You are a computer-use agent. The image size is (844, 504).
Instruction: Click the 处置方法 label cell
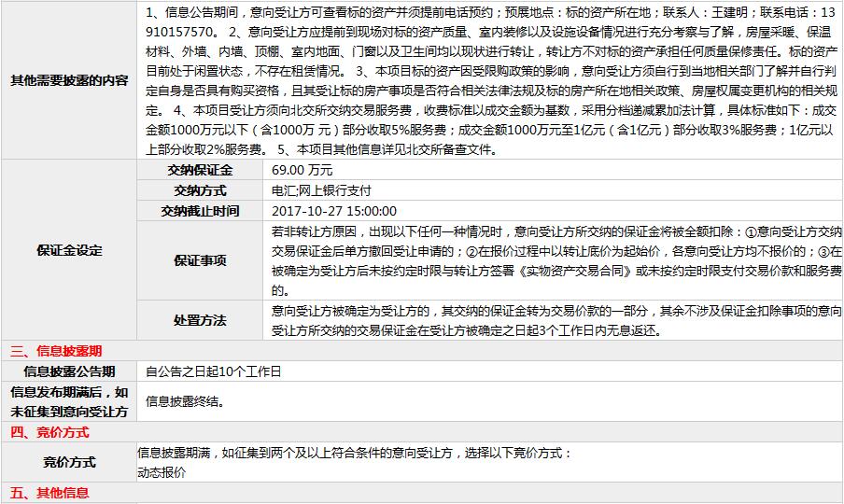[x=200, y=320]
